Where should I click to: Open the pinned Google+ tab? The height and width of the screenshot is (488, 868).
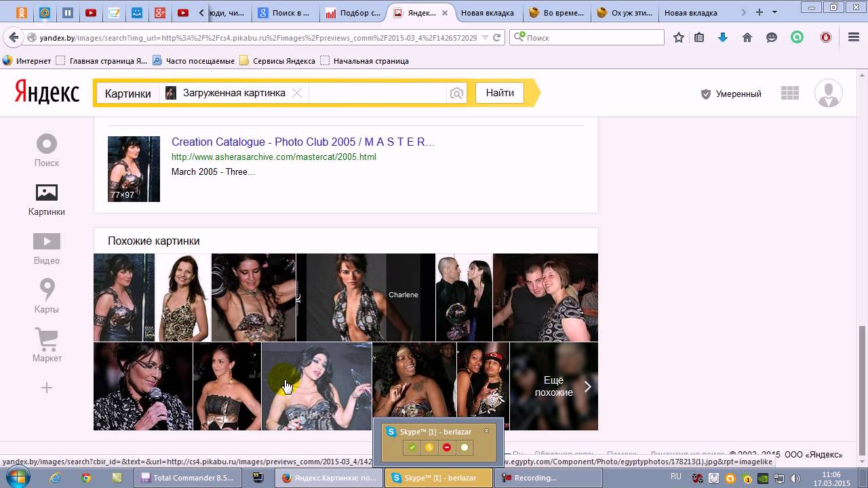click(160, 13)
